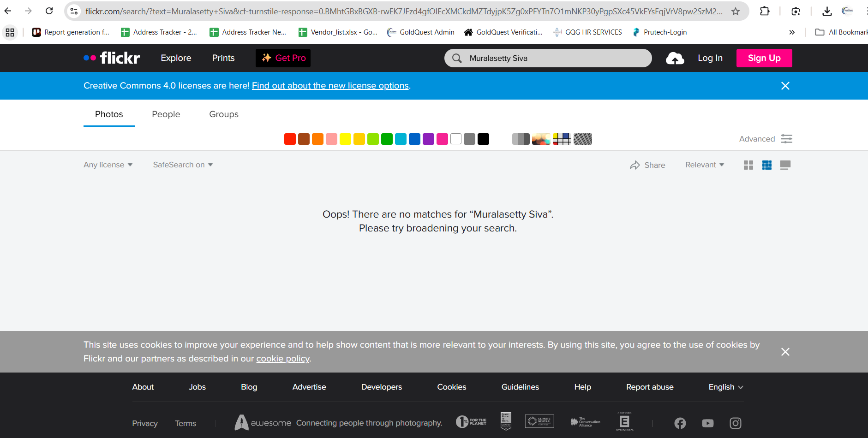This screenshot has height=438, width=868.
Task: Open the Vendor_list.xlsx bookmark
Action: tap(338, 32)
